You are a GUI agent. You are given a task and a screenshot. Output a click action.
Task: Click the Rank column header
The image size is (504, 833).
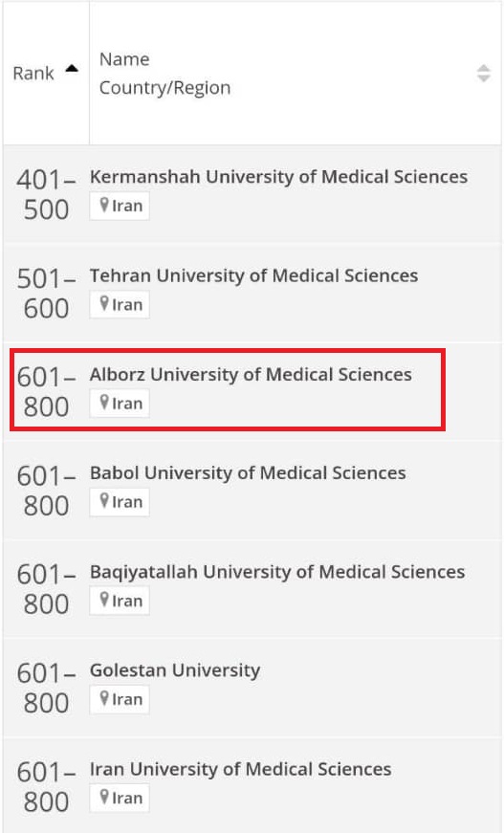(46, 74)
